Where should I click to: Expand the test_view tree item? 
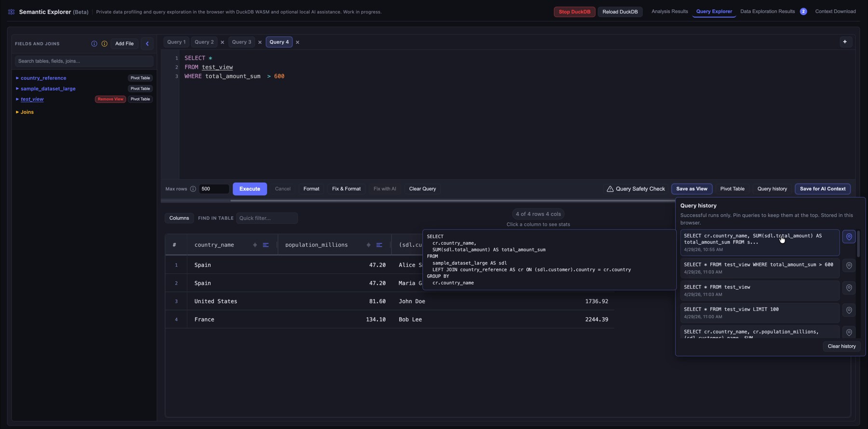[x=17, y=99]
